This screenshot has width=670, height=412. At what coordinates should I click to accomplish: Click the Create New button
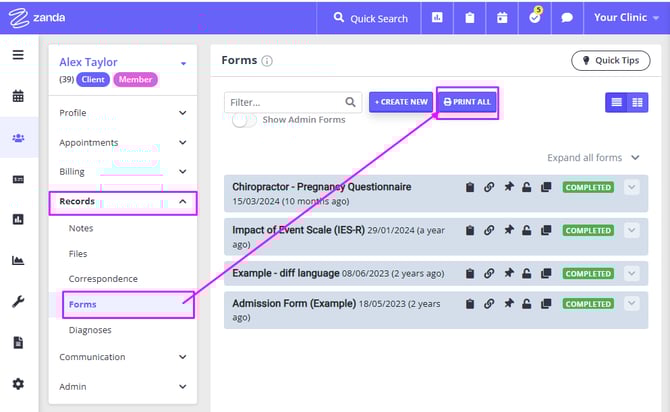tap(400, 102)
